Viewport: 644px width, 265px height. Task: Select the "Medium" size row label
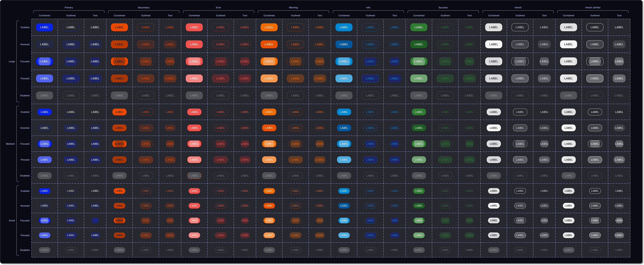coord(10,144)
